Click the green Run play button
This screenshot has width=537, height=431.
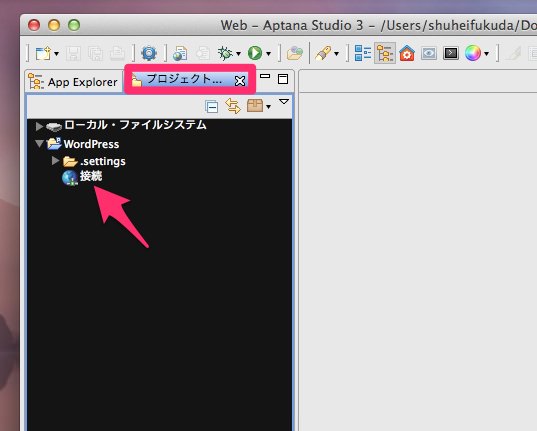coord(255,53)
